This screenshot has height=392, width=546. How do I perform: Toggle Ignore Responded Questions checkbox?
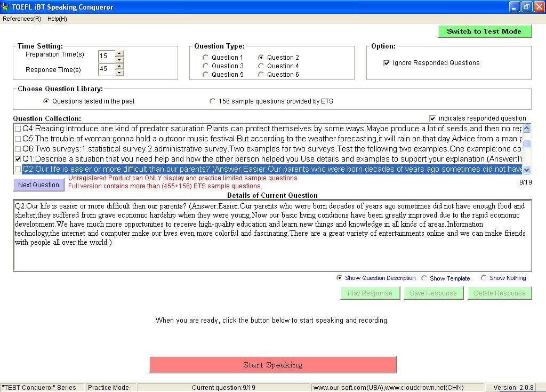386,63
